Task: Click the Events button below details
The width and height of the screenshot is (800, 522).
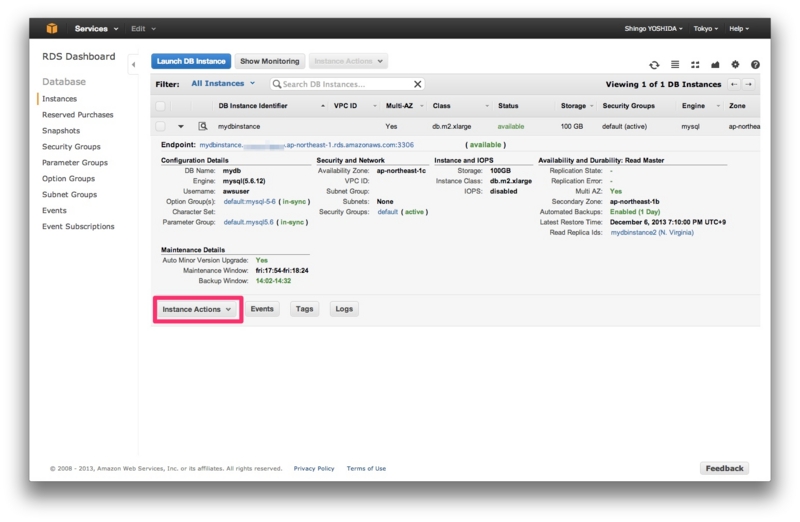Action: pos(262,309)
